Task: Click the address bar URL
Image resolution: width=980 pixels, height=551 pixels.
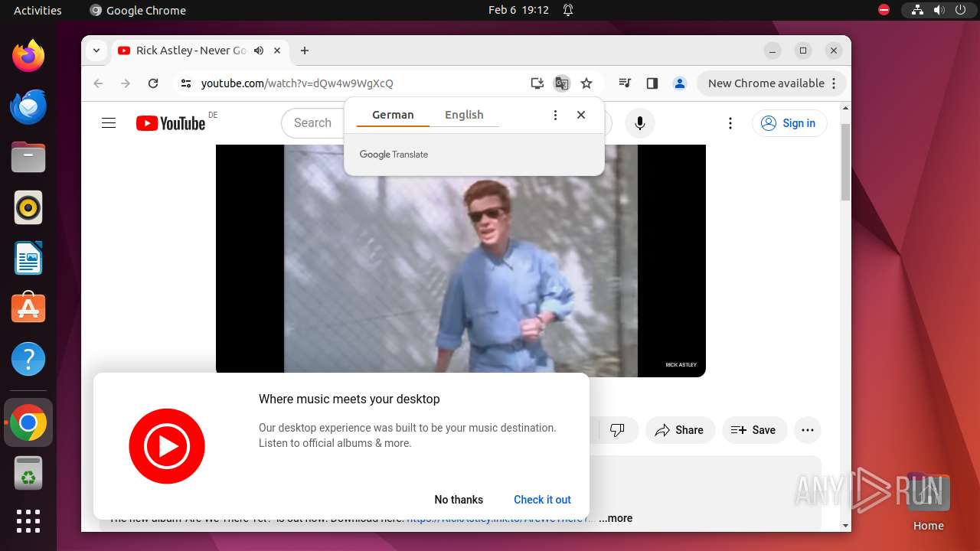Action: pos(297,83)
